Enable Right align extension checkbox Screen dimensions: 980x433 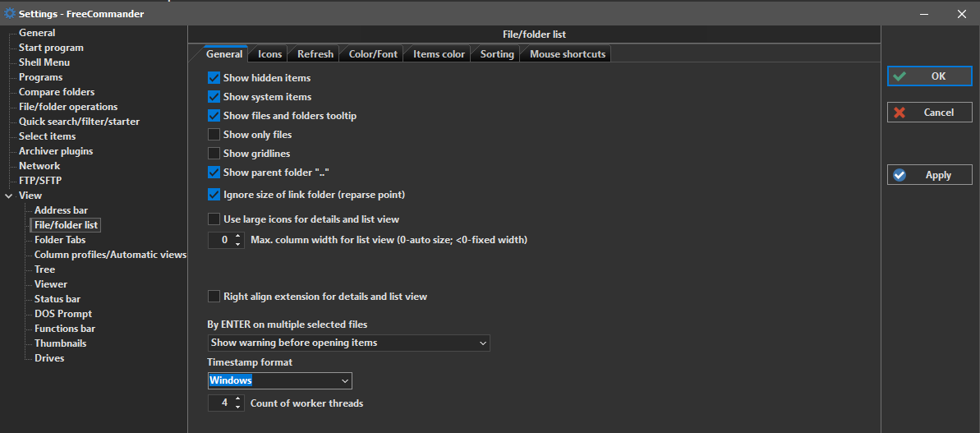214,297
